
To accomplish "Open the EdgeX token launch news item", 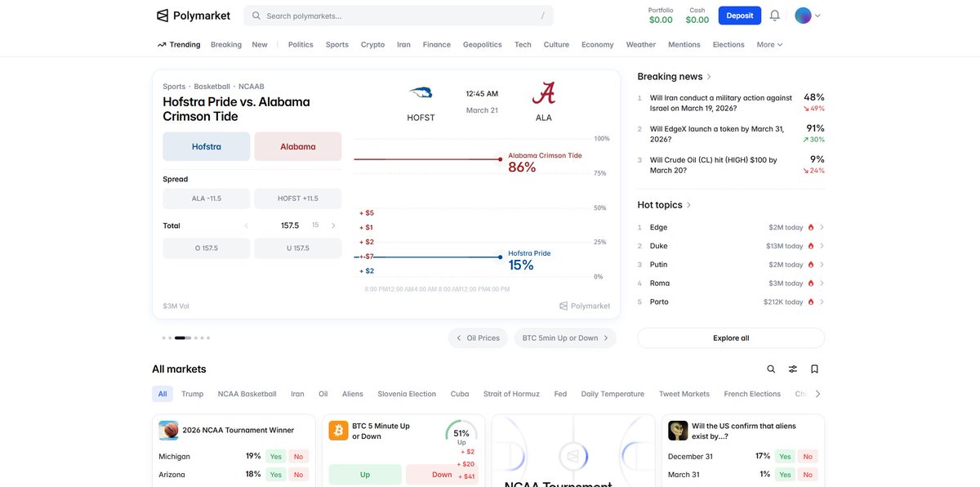I will (x=731, y=134).
